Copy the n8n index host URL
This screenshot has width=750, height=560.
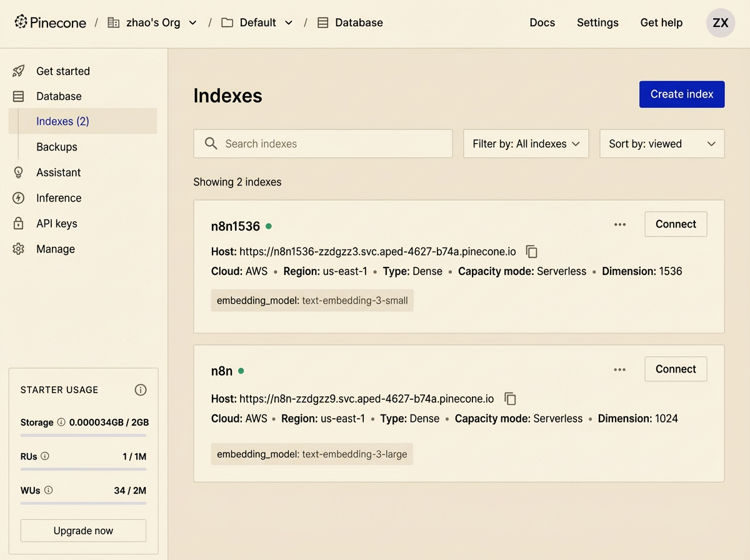[510, 399]
